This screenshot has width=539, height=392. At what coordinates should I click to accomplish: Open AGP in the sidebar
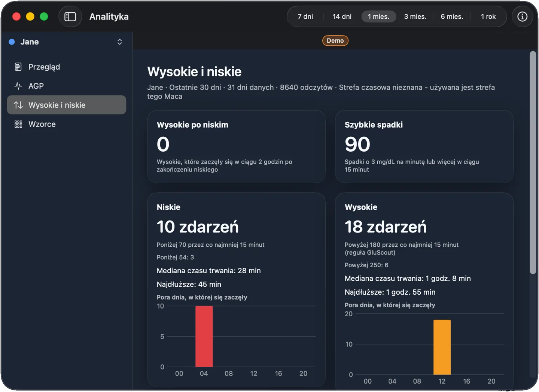point(67,86)
